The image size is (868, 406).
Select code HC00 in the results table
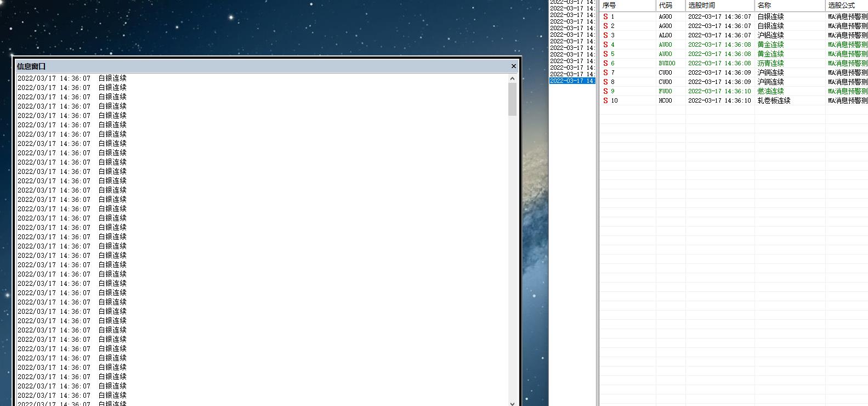pyautogui.click(x=665, y=100)
